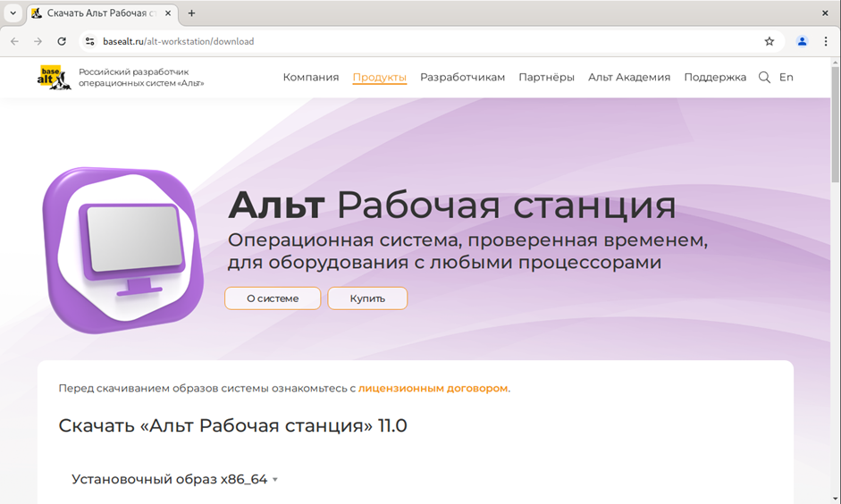841x504 pixels.
Task: Click the BaseALT logo icon
Action: [54, 78]
